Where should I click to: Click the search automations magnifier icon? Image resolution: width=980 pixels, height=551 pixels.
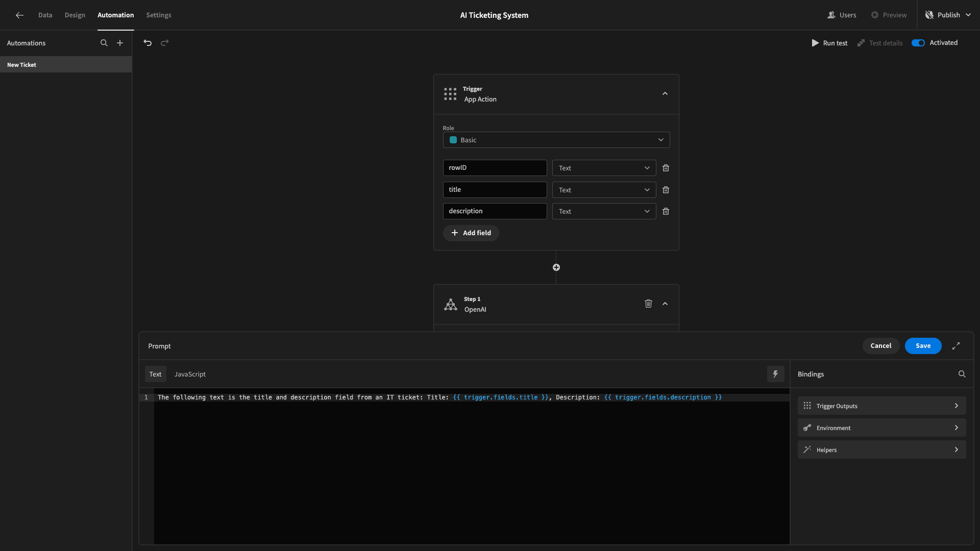[104, 43]
